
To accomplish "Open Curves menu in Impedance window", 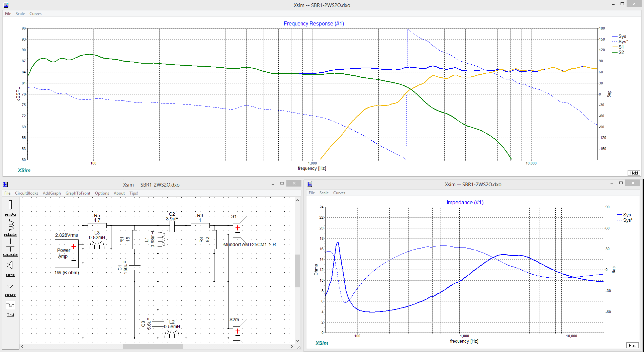I will tap(339, 193).
